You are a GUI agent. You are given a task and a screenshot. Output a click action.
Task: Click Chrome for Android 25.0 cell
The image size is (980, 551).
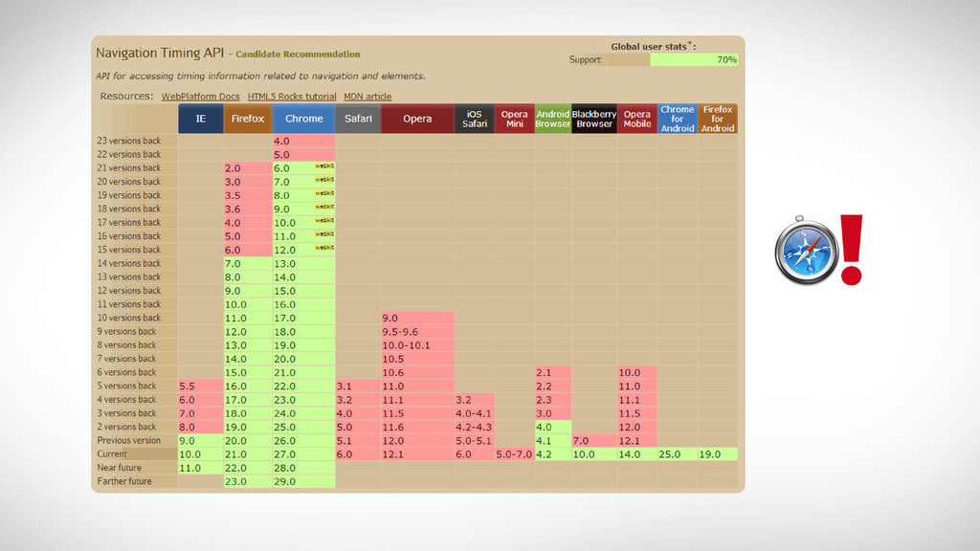coord(678,454)
